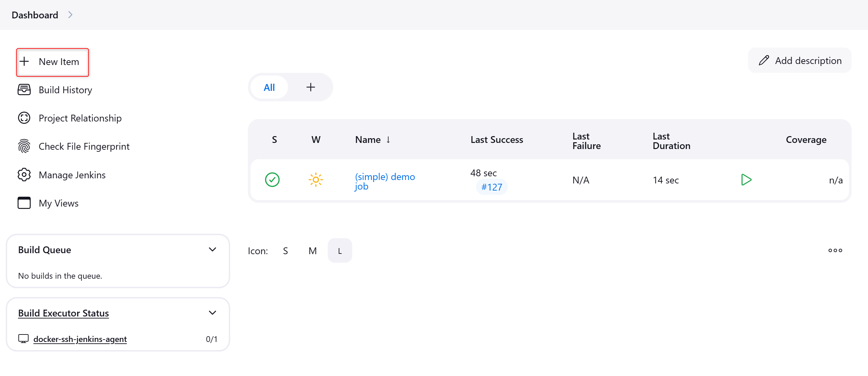Open the three-dot overflow menu
868x376 pixels.
pos(835,250)
